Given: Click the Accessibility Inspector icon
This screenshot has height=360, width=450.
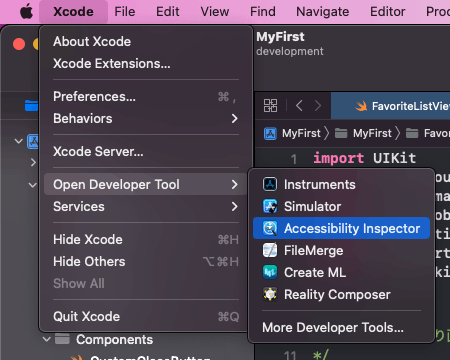Looking at the screenshot, I should (x=270, y=228).
